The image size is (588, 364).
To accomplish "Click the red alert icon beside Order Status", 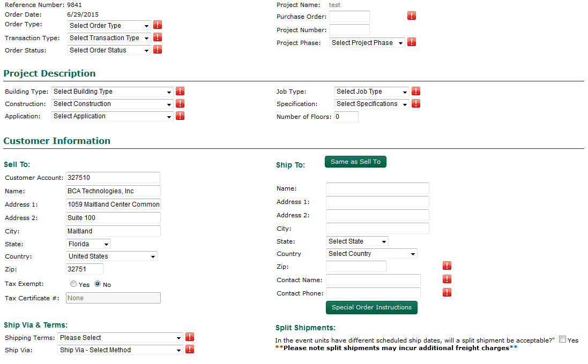I will [x=158, y=50].
